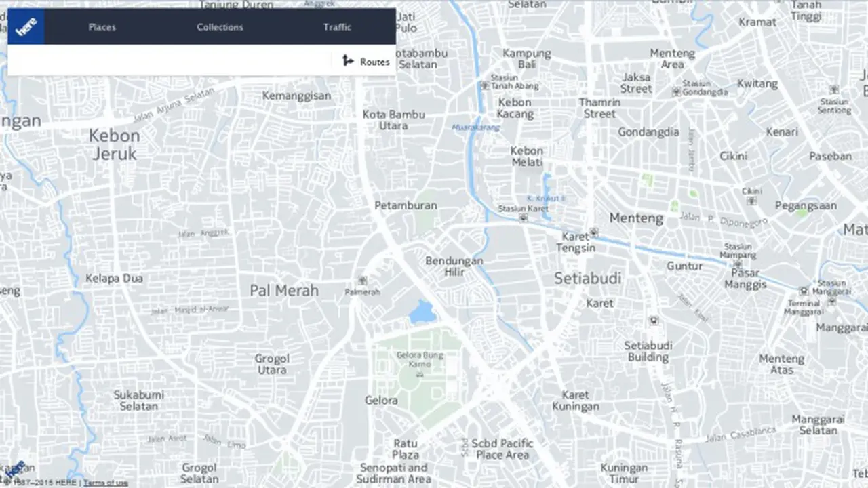Switch to the Collections tab
868x488 pixels.
(220, 27)
